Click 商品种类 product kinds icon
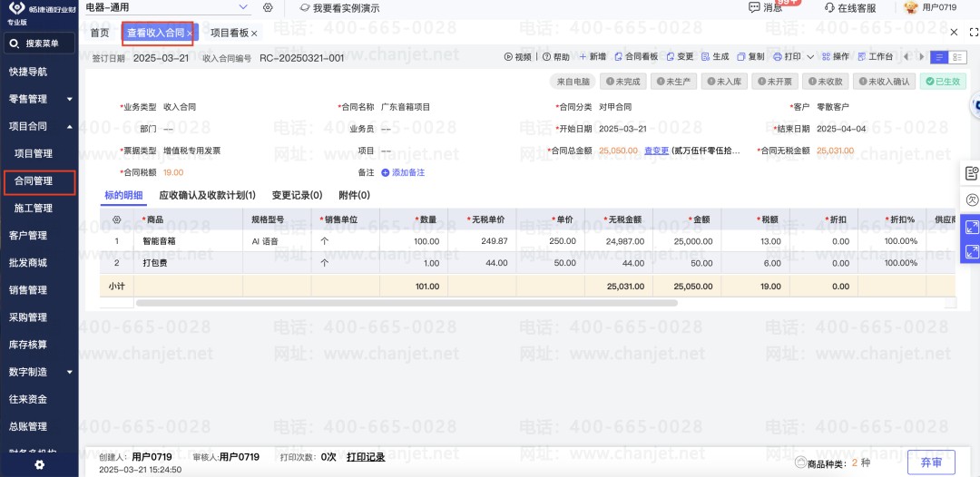This screenshot has height=477, width=980. pyautogui.click(x=800, y=462)
